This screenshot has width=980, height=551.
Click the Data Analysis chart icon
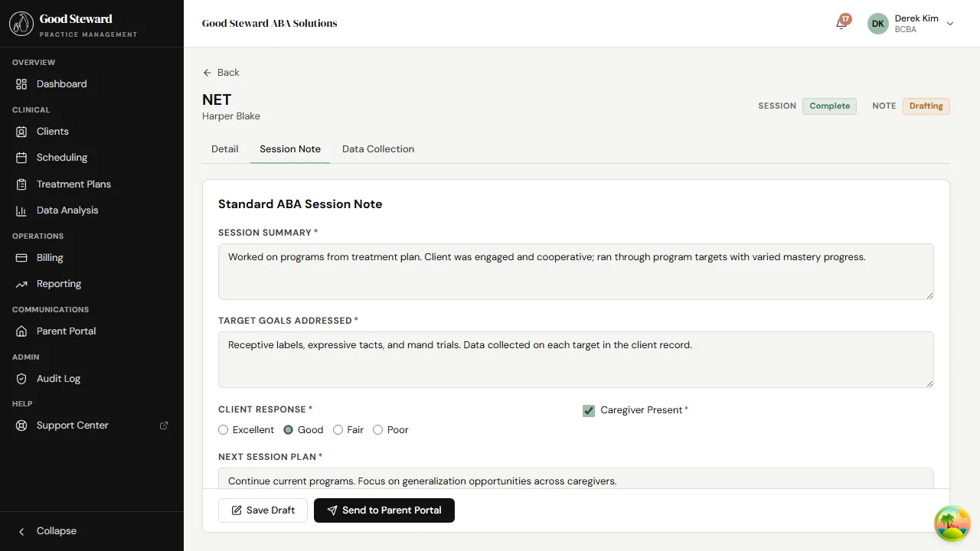click(x=21, y=210)
